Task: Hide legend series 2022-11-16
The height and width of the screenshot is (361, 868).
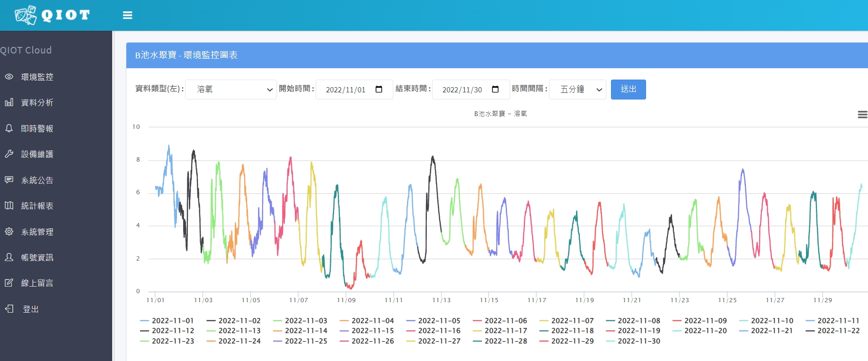Action: [x=434, y=331]
